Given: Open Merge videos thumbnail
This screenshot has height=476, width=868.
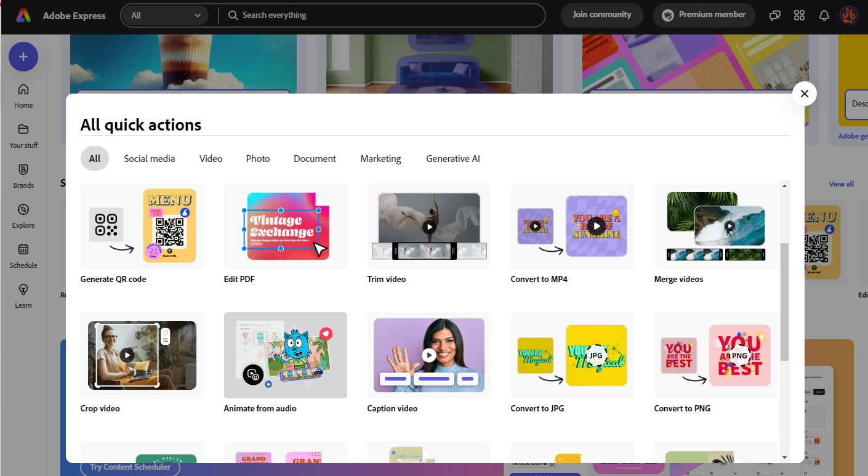Looking at the screenshot, I should (x=716, y=226).
